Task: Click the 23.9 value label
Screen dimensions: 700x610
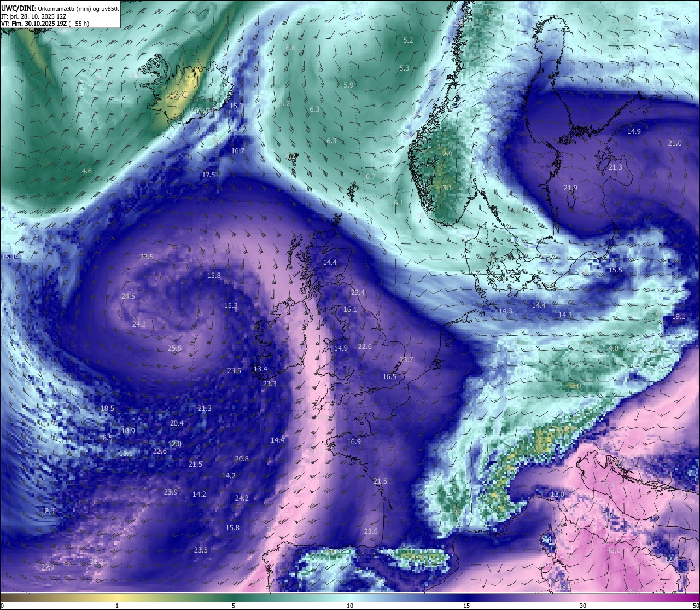Action: (171, 492)
